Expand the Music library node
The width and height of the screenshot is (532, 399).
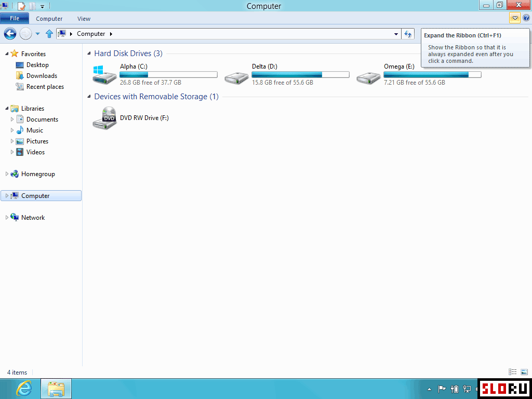(x=12, y=130)
